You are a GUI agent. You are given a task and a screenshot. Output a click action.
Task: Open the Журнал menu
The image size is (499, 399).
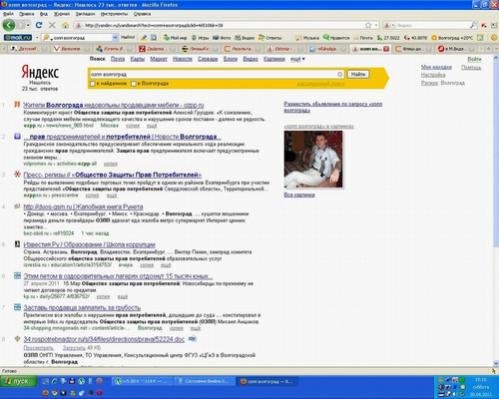coord(62,14)
